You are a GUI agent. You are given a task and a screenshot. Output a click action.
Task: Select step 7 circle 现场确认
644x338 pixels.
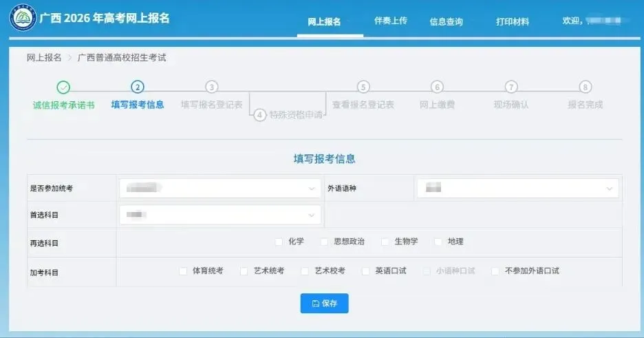511,87
